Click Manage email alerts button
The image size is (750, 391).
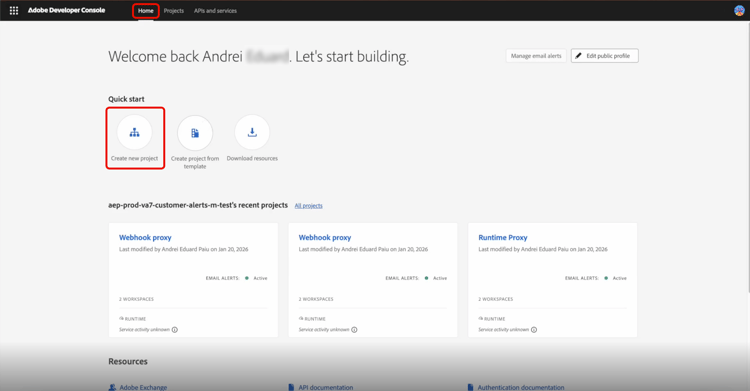[536, 56]
